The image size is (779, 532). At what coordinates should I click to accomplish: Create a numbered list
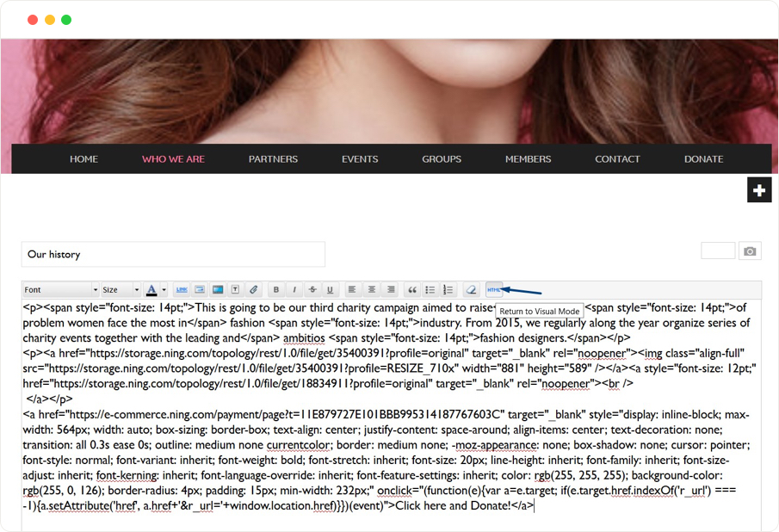click(448, 289)
